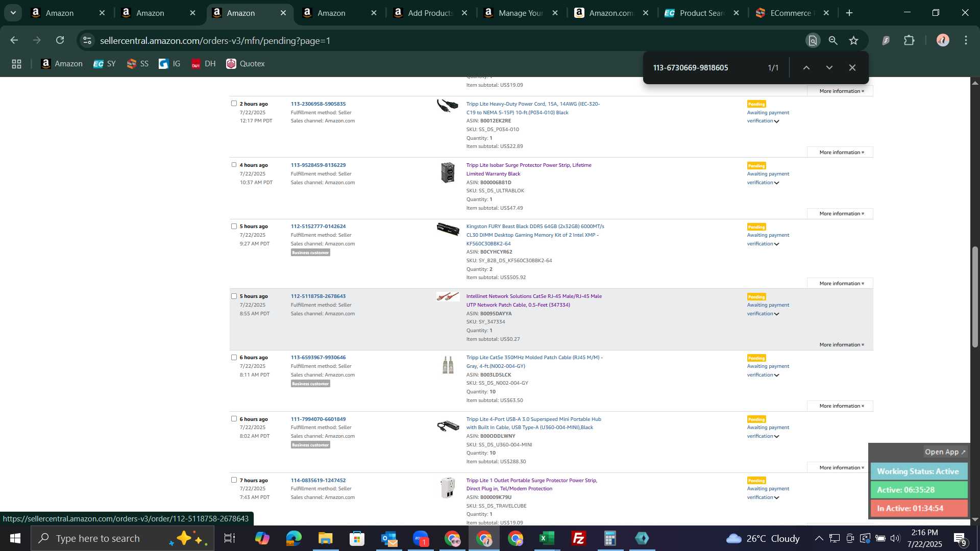Open Kingston FURY Beast product link
The height and width of the screenshot is (551, 980).
[x=535, y=235]
